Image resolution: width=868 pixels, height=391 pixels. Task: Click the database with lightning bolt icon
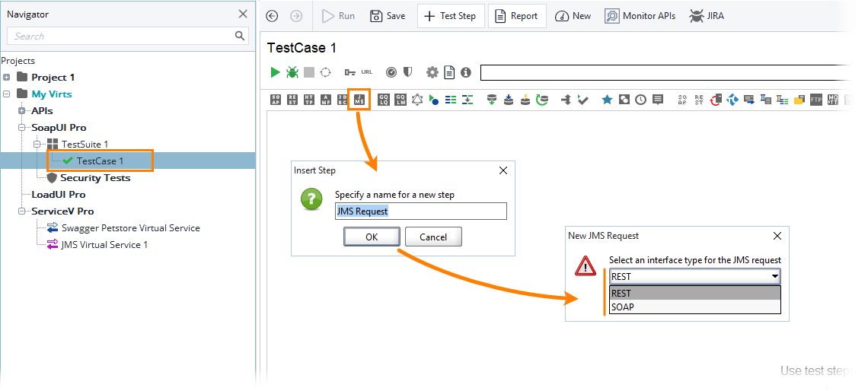point(525,100)
